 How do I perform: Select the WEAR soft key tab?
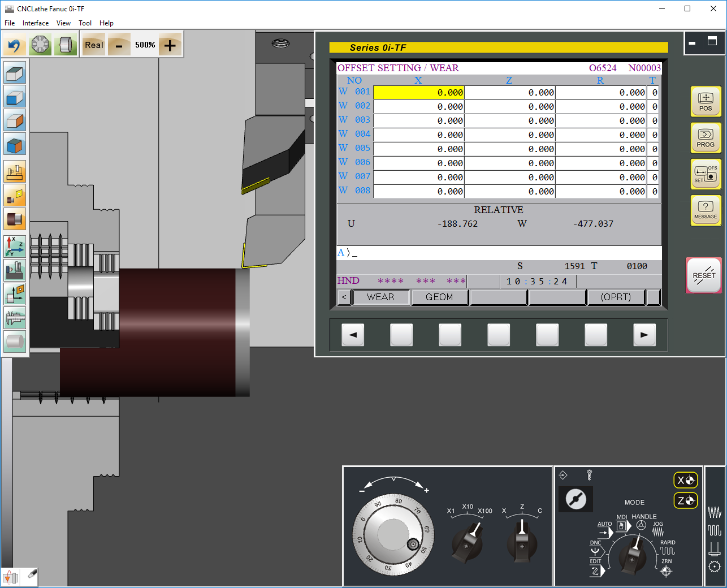point(380,297)
